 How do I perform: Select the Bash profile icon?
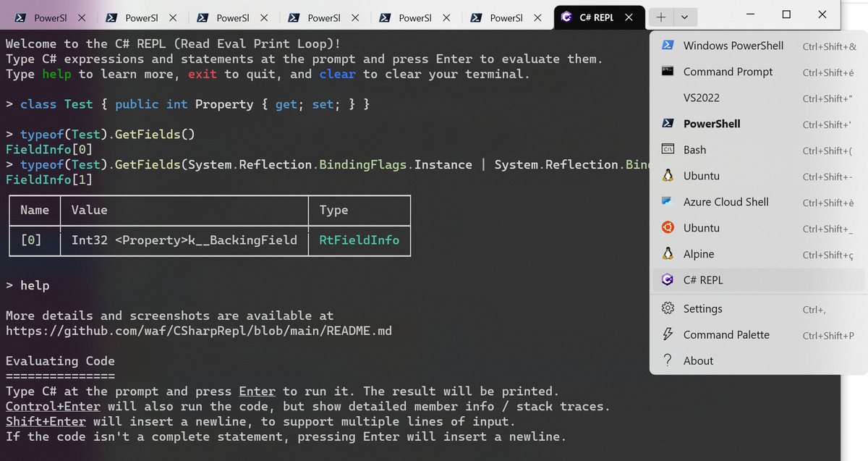(666, 150)
